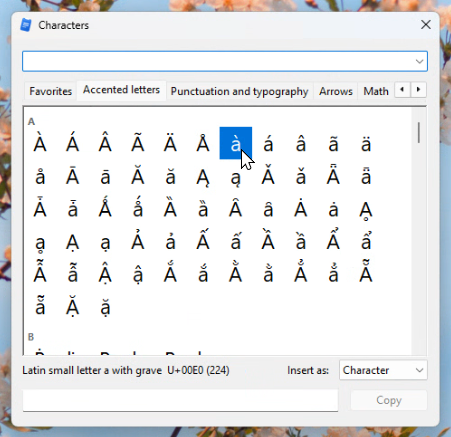Choose small a with ring above å

click(40, 176)
